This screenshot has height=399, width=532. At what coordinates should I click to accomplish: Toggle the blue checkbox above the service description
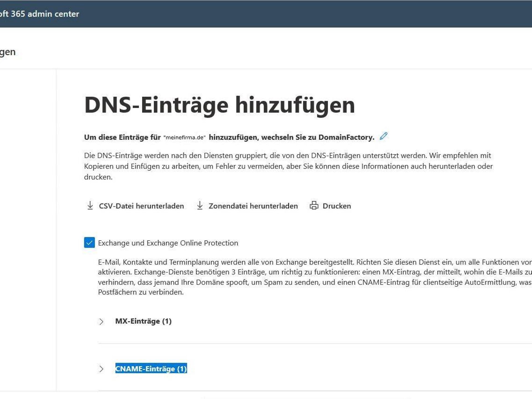point(89,243)
